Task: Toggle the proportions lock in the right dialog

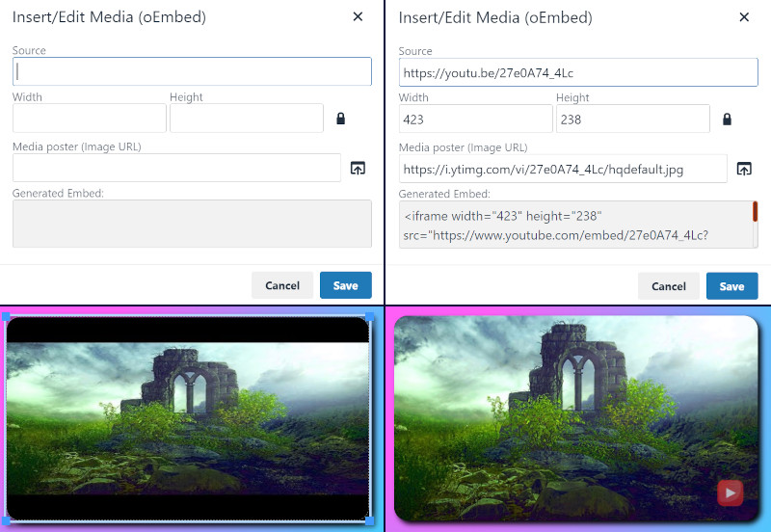Action: (x=727, y=119)
